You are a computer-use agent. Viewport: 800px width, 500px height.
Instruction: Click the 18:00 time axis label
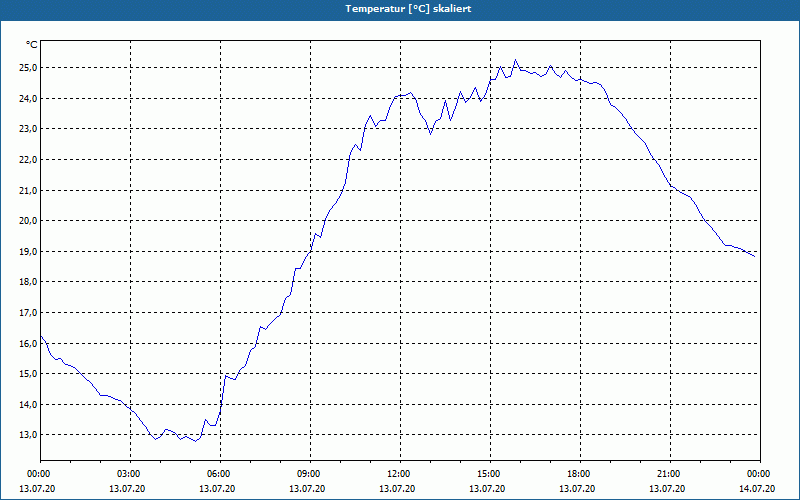[x=578, y=474]
